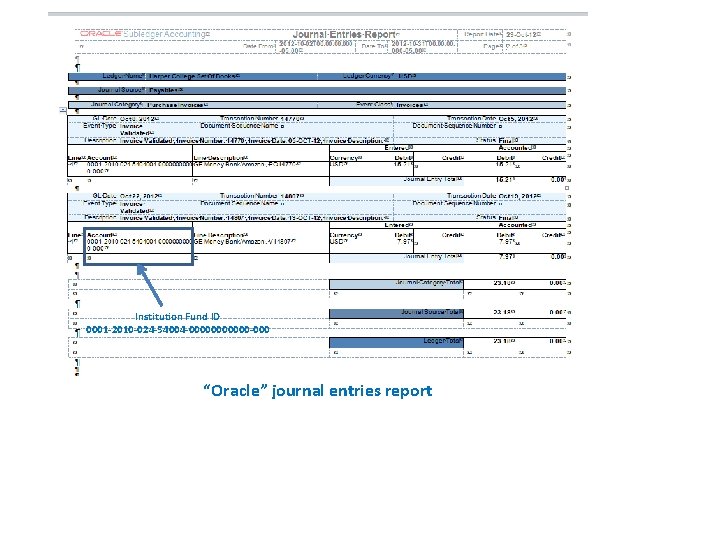Select line description "GE Money Bank/Amazon" for invoice 14807
Screen dimensions: 720x540
point(245,242)
